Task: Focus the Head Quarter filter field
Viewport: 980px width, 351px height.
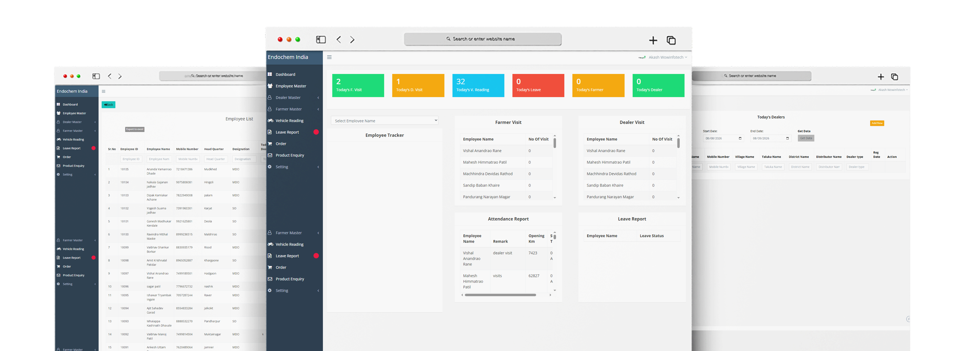Action: point(216,159)
